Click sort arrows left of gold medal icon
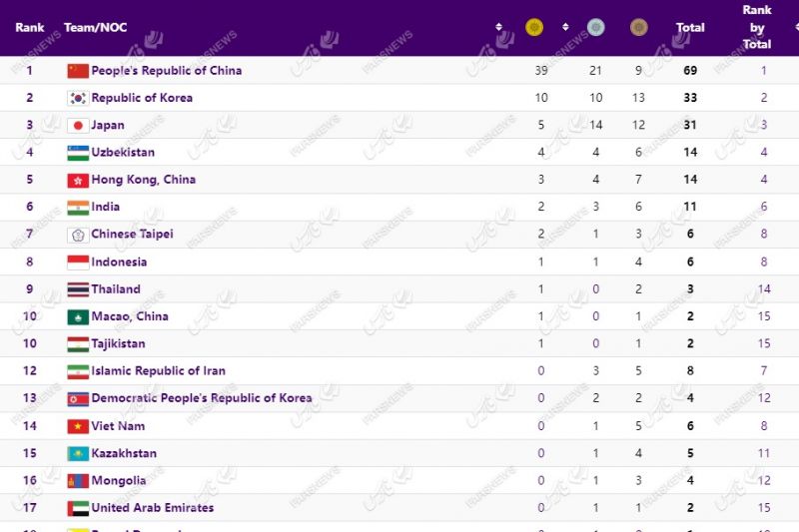Screen dimensions: 799x532 [x=499, y=28]
